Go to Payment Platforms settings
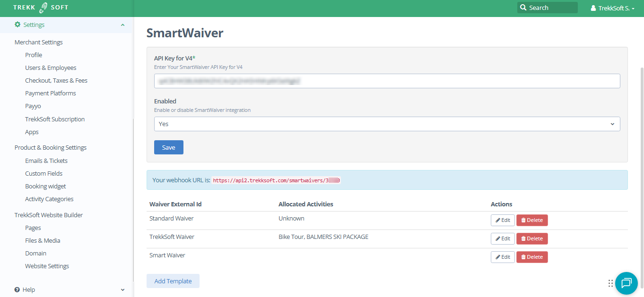This screenshot has height=297, width=644. pyautogui.click(x=50, y=93)
